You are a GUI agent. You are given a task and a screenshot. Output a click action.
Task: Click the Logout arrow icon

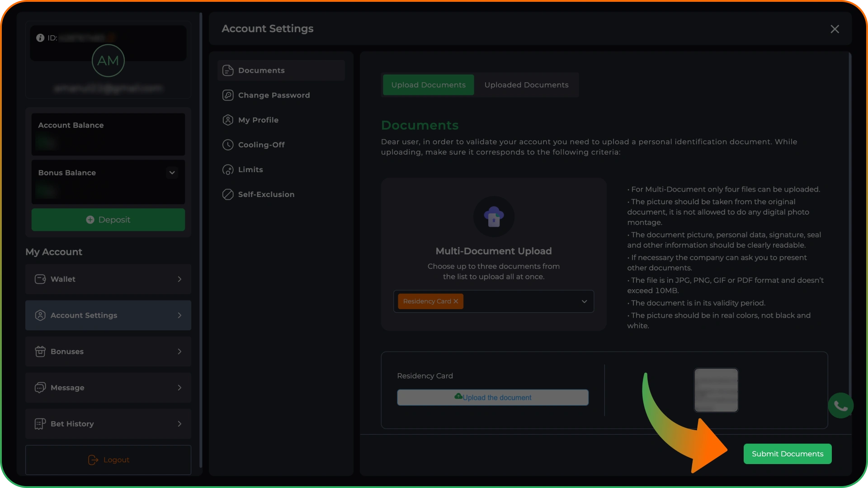click(x=93, y=460)
